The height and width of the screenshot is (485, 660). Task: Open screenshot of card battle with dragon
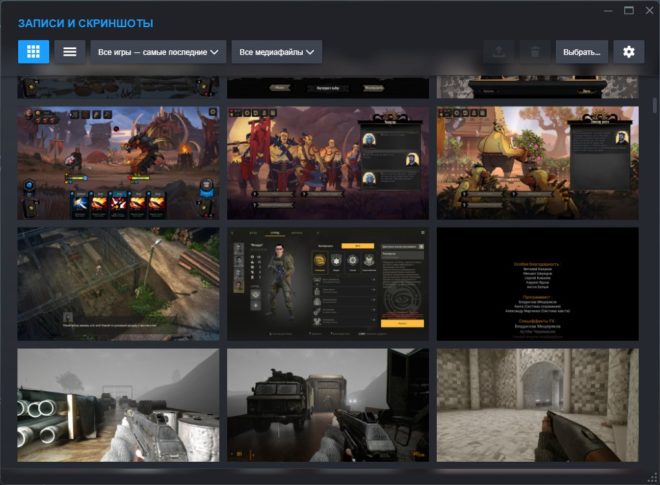click(118, 163)
